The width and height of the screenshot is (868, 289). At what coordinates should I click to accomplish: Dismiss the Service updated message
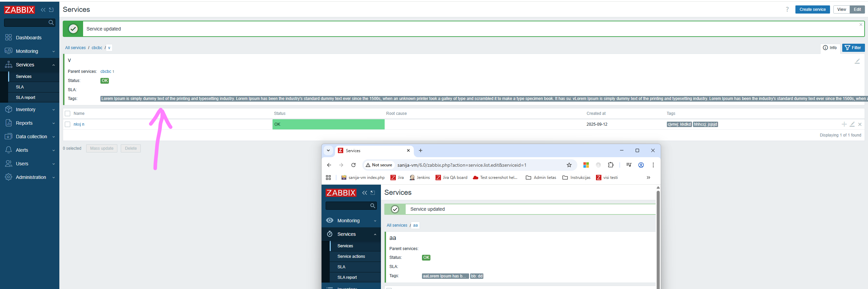[x=861, y=25]
